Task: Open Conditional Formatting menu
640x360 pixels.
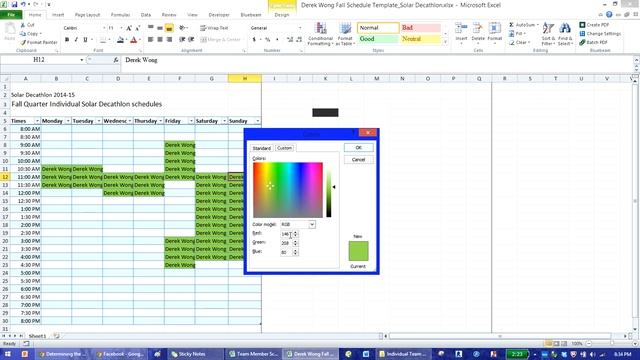Action: click(x=320, y=34)
